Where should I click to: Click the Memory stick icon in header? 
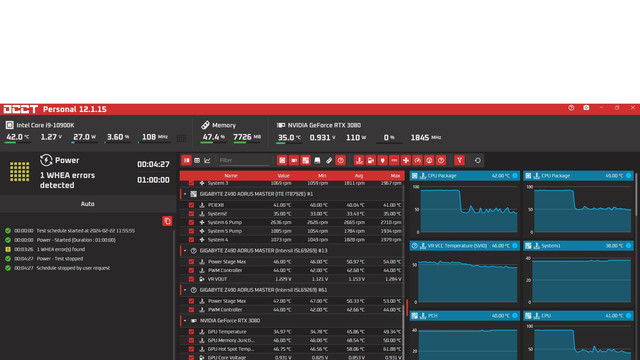[205, 125]
